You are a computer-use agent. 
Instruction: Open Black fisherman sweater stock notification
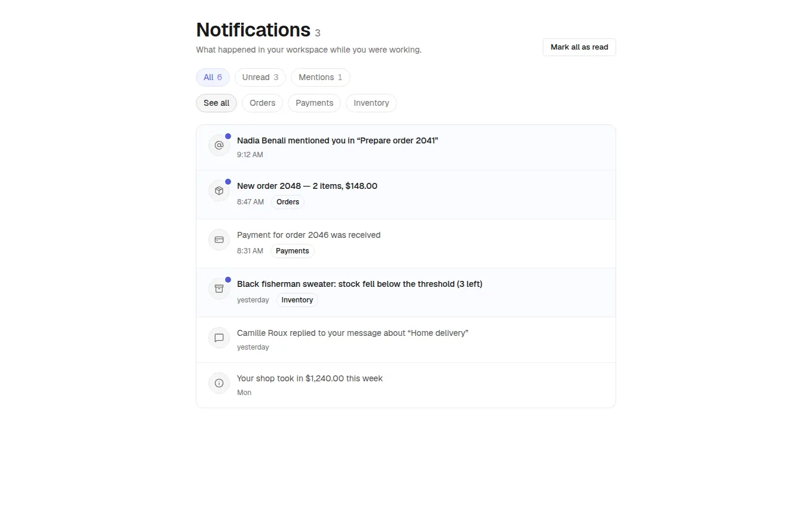pyautogui.click(x=406, y=293)
